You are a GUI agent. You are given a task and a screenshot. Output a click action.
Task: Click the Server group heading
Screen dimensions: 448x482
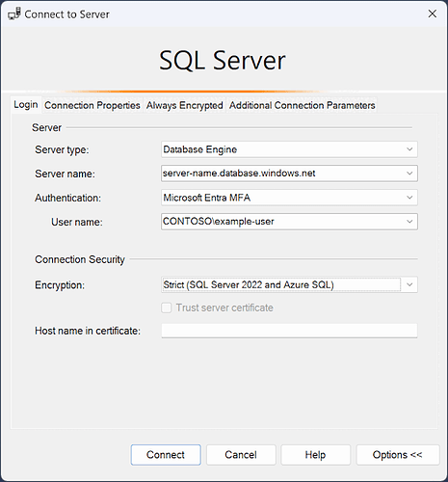[x=46, y=127]
